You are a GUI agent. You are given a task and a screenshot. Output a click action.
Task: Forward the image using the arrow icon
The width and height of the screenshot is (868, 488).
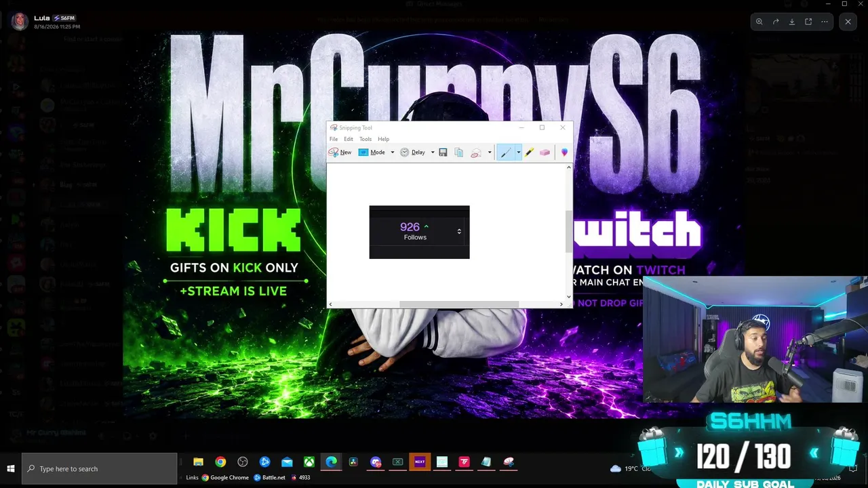(x=776, y=22)
